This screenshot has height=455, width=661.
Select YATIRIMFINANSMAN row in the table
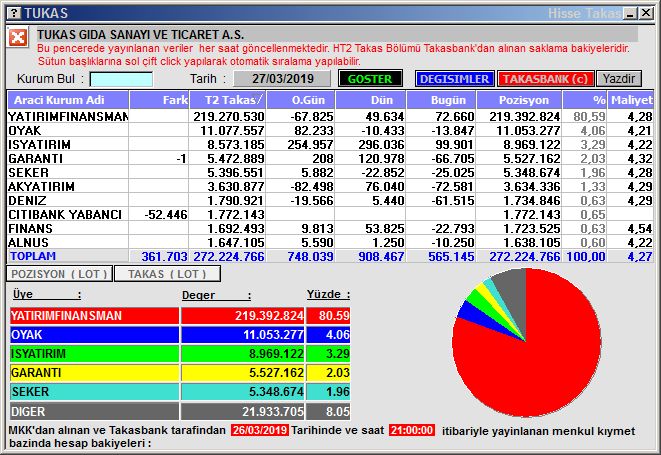point(330,116)
